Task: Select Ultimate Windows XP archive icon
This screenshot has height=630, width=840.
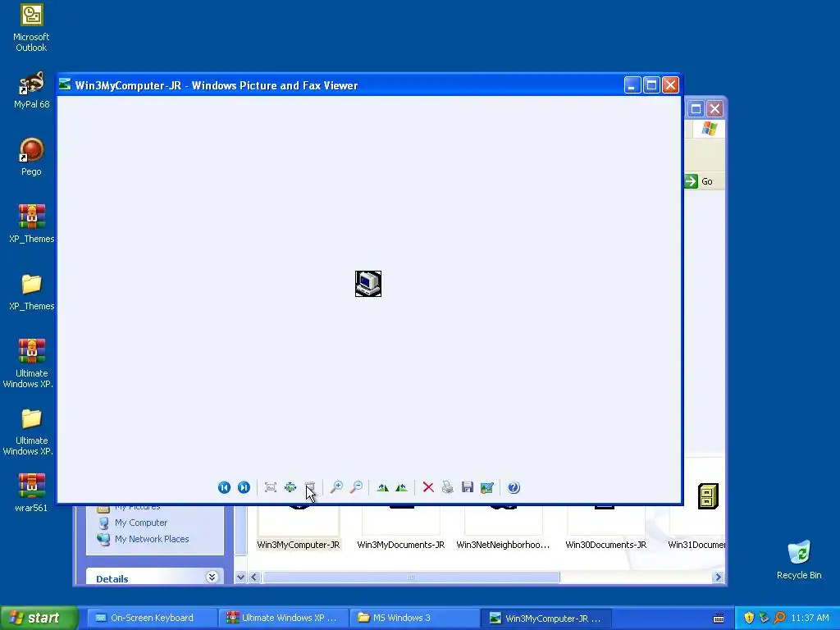Action: (31, 363)
